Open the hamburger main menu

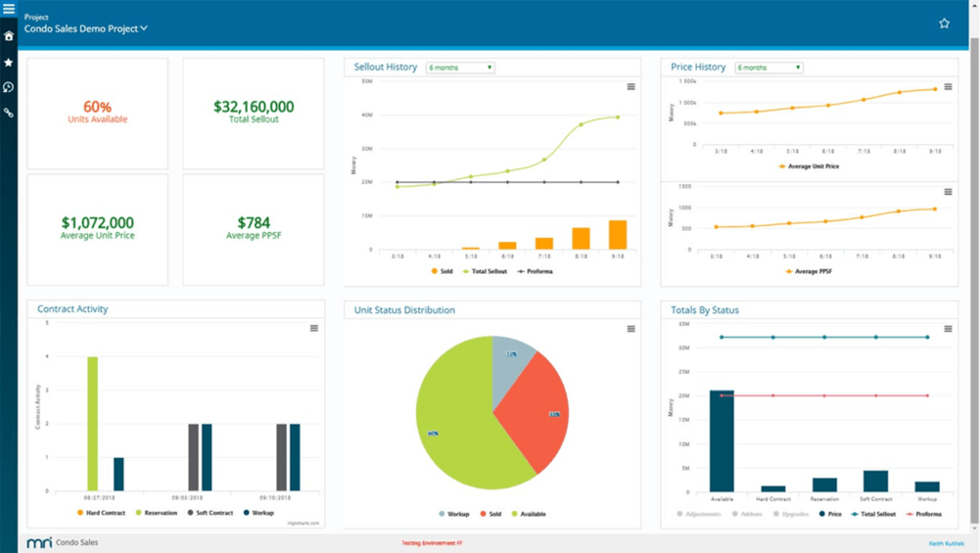(9, 9)
